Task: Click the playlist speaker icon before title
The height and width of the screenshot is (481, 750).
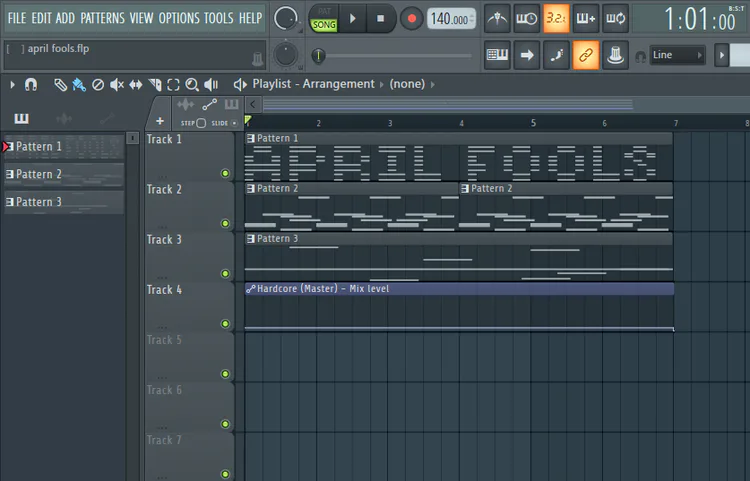Action: (240, 85)
